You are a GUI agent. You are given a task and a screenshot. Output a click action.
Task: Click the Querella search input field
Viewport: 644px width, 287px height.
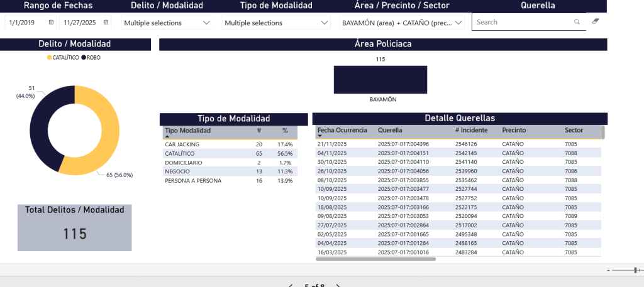tap(522, 22)
